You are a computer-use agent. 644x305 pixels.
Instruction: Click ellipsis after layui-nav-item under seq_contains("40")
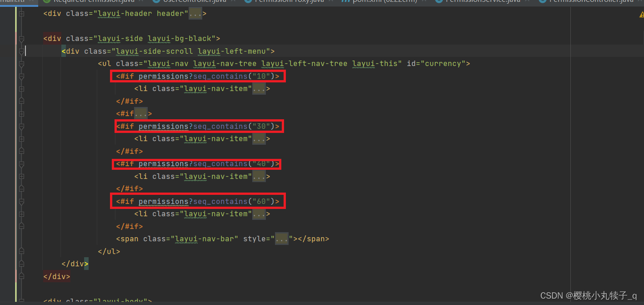click(259, 177)
